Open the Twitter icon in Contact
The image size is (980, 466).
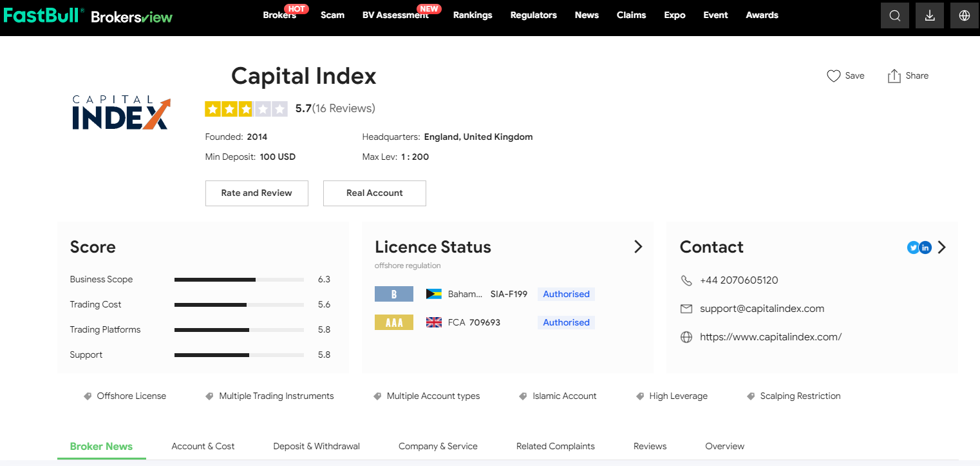[x=912, y=248]
